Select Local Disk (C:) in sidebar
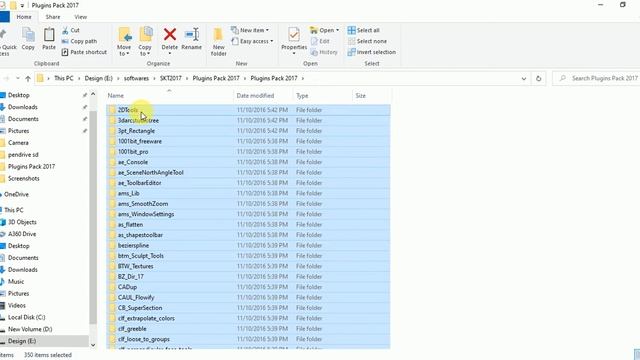 [27, 317]
